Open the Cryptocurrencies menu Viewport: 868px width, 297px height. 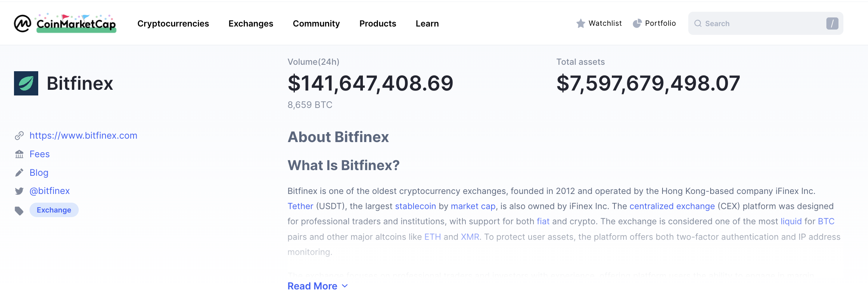tap(173, 23)
